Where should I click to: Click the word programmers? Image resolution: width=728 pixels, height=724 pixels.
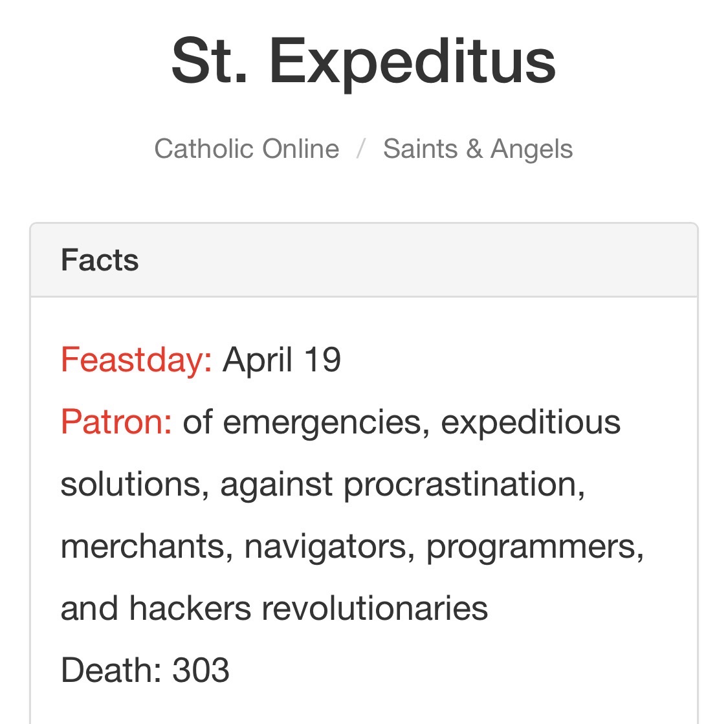[535, 546]
